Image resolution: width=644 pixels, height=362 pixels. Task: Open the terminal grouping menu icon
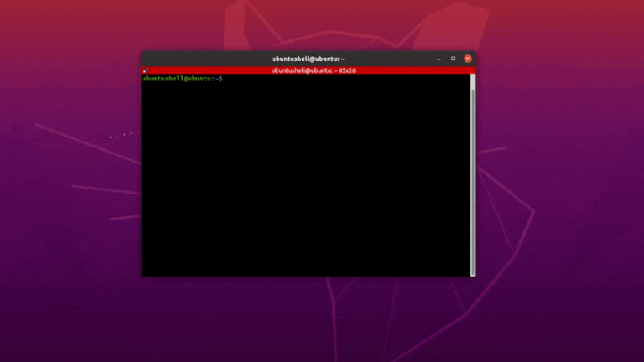click(146, 70)
